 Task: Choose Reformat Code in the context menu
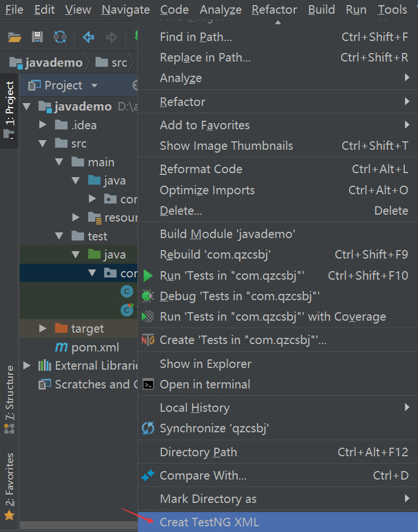pos(278,169)
